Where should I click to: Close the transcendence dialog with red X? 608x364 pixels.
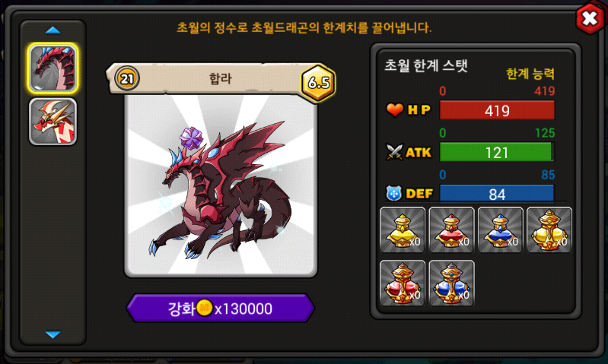590,18
